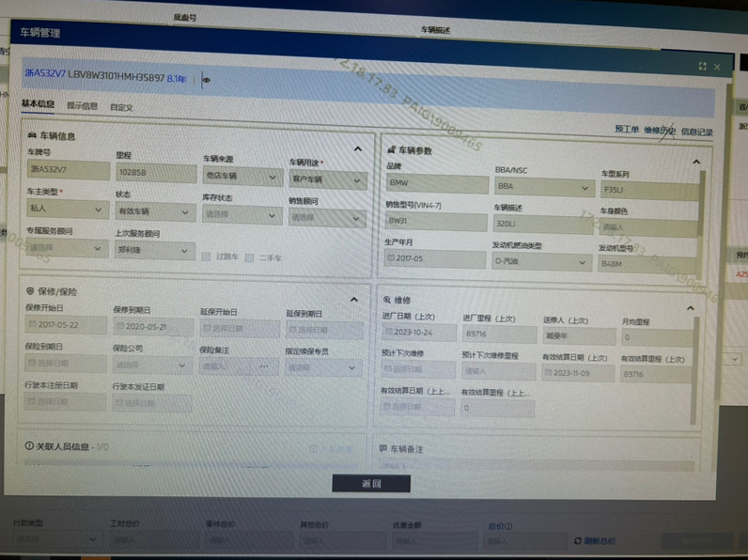Click 刷新总价 in background window

[x=595, y=541]
